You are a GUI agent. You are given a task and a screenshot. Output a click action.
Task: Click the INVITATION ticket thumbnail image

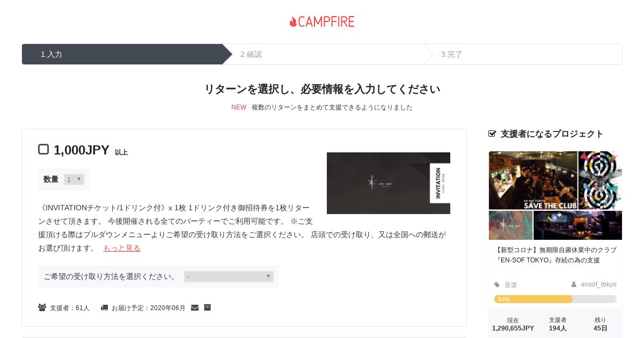click(x=389, y=183)
